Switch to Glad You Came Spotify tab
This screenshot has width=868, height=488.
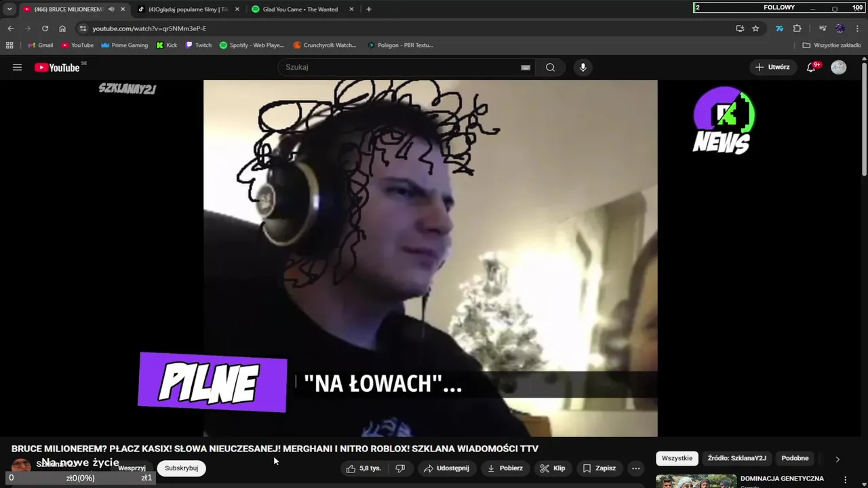302,9
